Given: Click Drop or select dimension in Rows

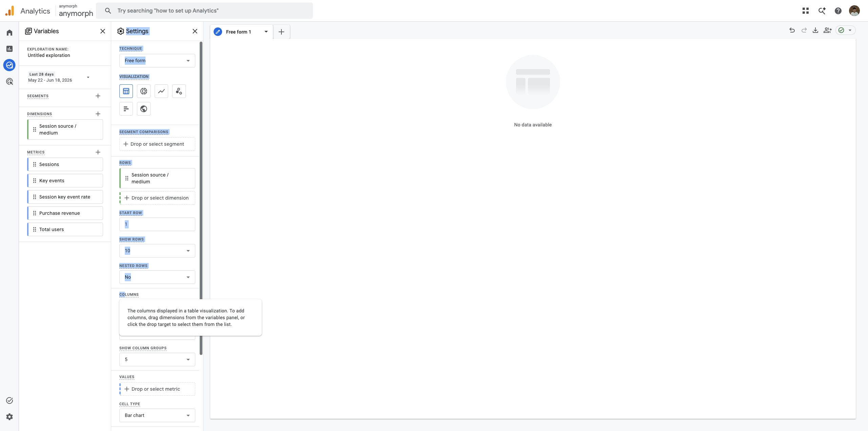Looking at the screenshot, I should [x=157, y=198].
